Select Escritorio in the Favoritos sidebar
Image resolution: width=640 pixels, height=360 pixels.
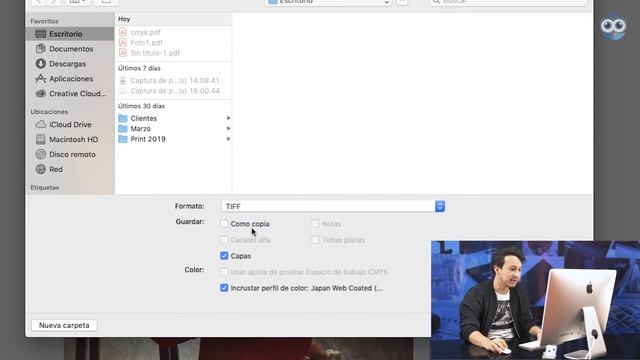coord(70,34)
